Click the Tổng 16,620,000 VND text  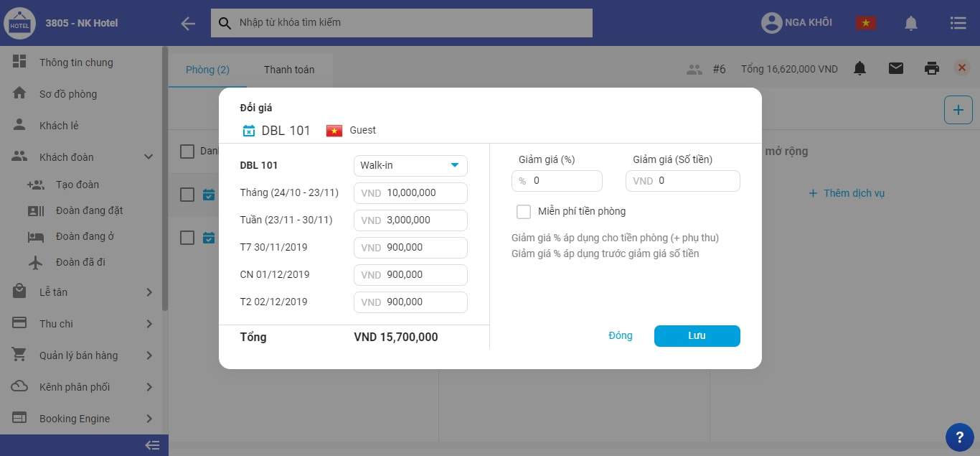(789, 70)
